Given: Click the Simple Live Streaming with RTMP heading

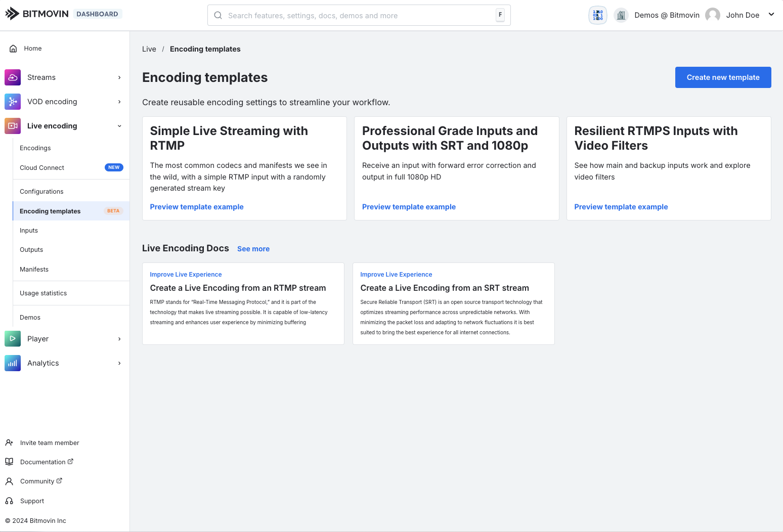Looking at the screenshot, I should (229, 138).
